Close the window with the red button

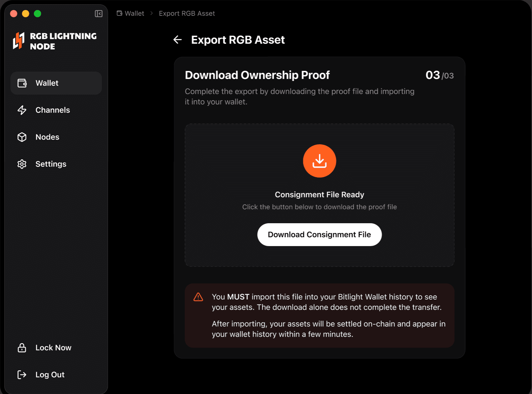pyautogui.click(x=14, y=13)
